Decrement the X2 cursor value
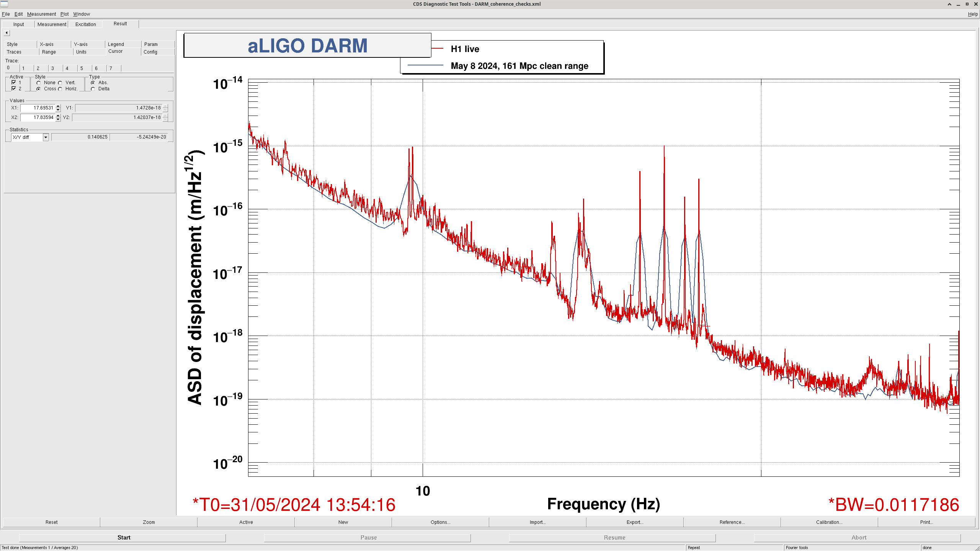 tap(58, 119)
